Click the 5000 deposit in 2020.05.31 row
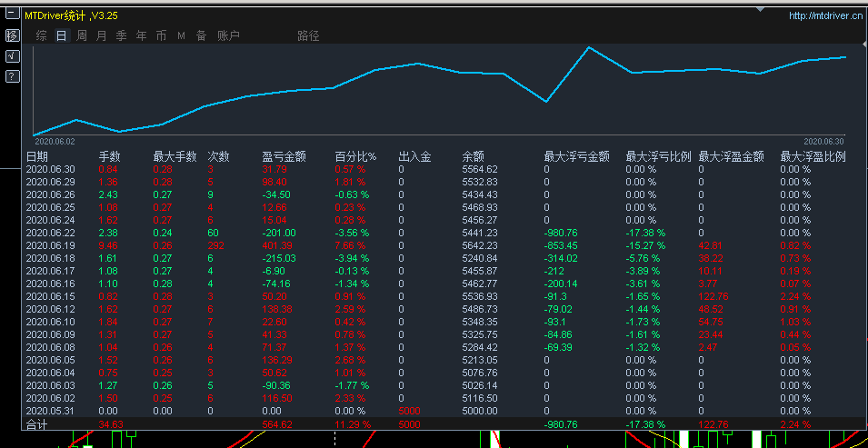868x448 pixels. (x=409, y=412)
